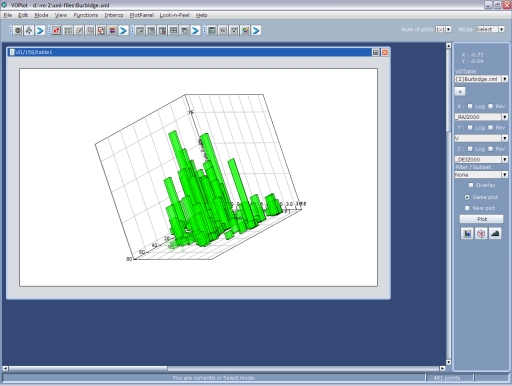Open the File menu

8,15
